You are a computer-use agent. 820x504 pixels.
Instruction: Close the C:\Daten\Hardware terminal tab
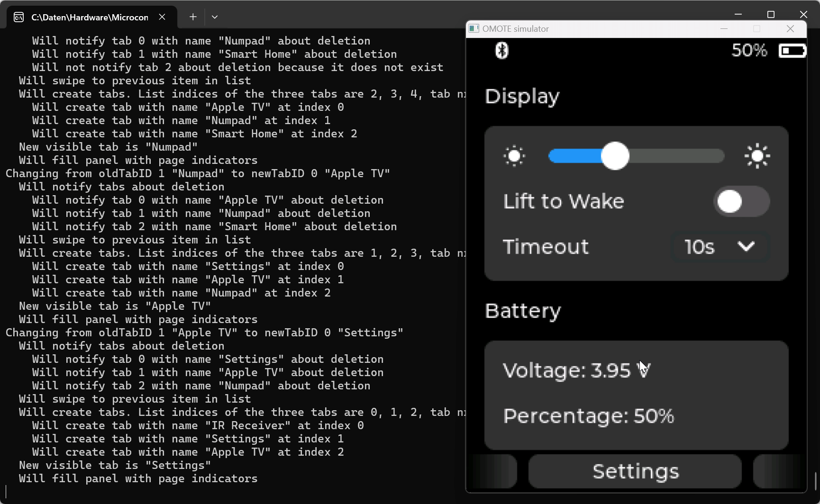coord(162,17)
